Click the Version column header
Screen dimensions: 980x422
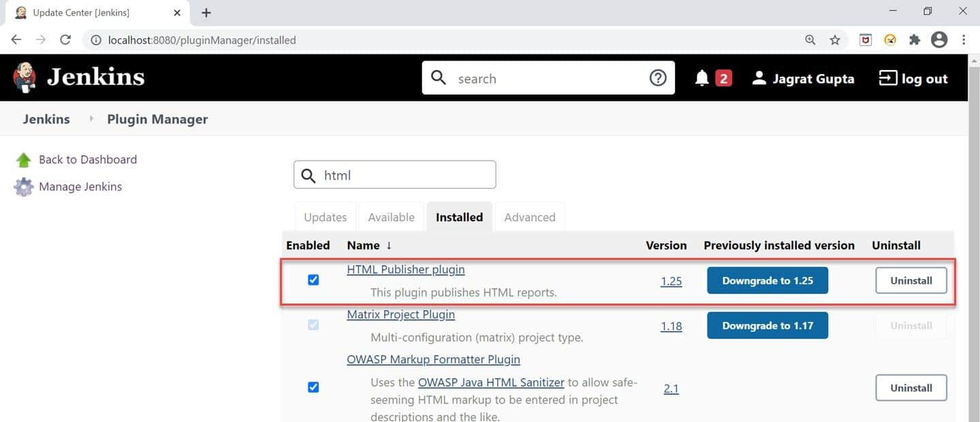click(x=666, y=246)
